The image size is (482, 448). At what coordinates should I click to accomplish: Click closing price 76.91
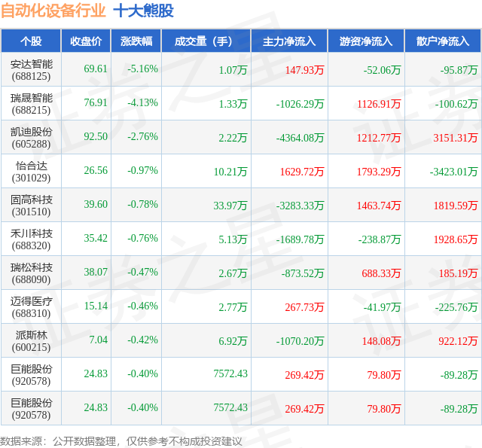coord(96,102)
